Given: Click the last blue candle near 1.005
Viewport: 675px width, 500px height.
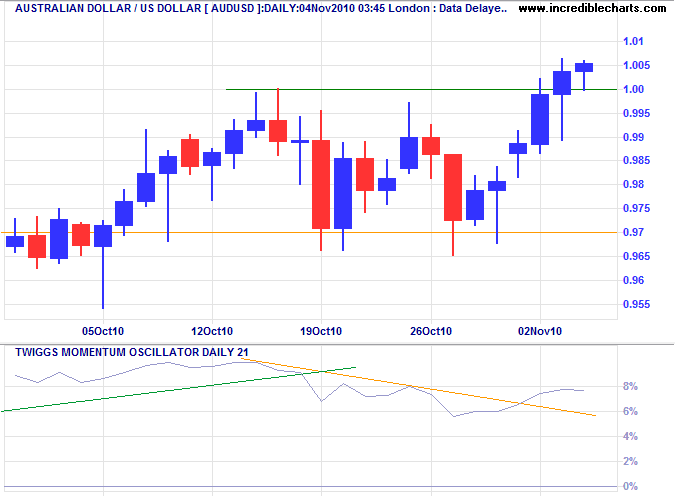Looking at the screenshot, I should 584,67.
